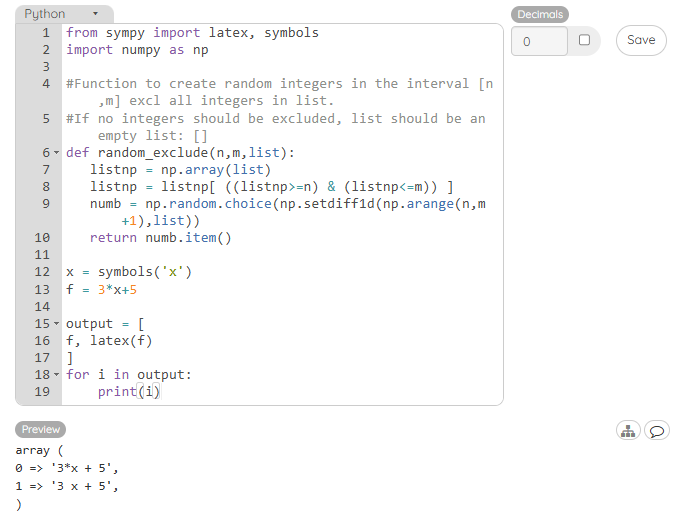Place cursor on the 'import numpy as np' line
The image size is (693, 523).
coord(137,50)
